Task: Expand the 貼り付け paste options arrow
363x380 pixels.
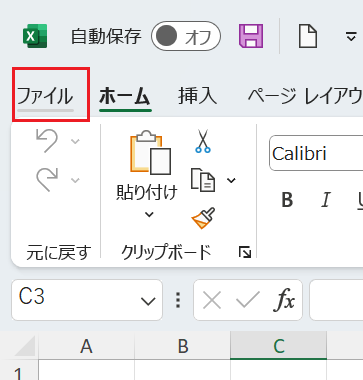Action: click(149, 215)
